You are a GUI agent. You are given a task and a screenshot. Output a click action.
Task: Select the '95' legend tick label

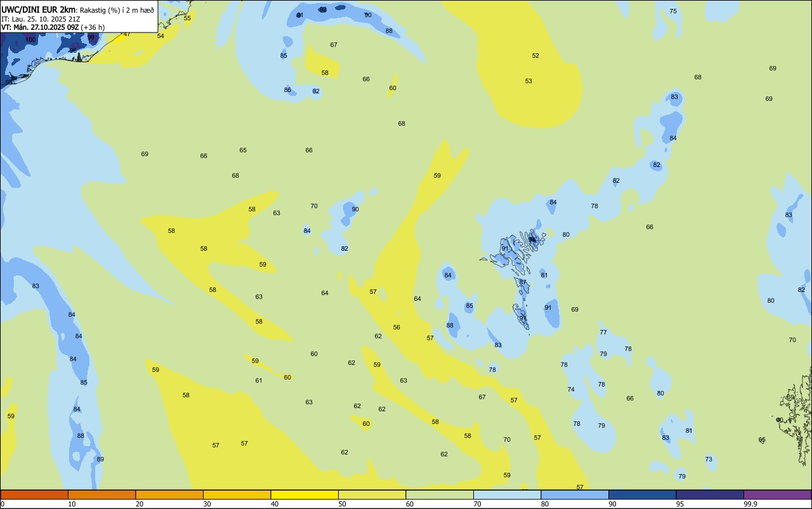[680, 504]
